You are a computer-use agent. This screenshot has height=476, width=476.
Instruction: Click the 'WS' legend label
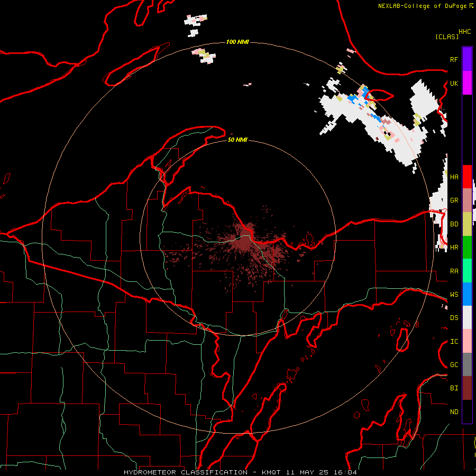(454, 295)
